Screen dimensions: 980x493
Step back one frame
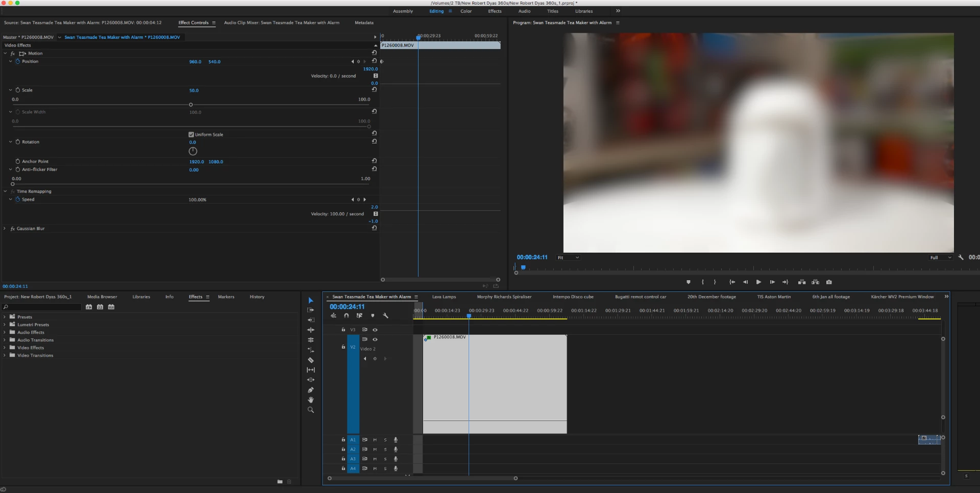745,282
